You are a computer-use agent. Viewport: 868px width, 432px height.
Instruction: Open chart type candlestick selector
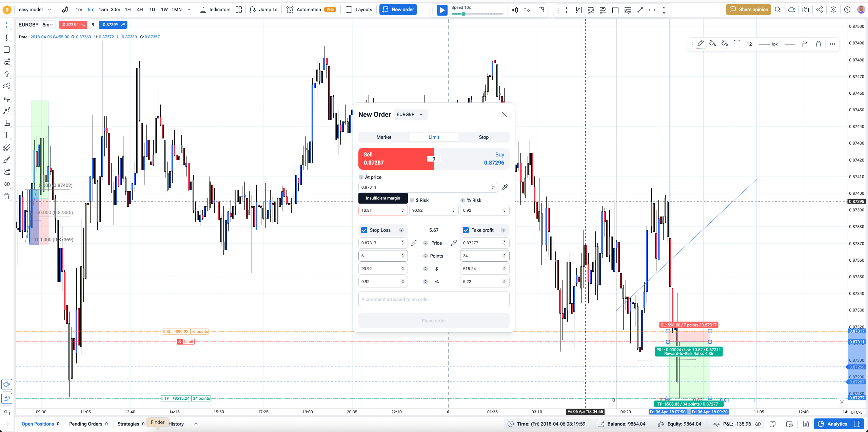(65, 10)
